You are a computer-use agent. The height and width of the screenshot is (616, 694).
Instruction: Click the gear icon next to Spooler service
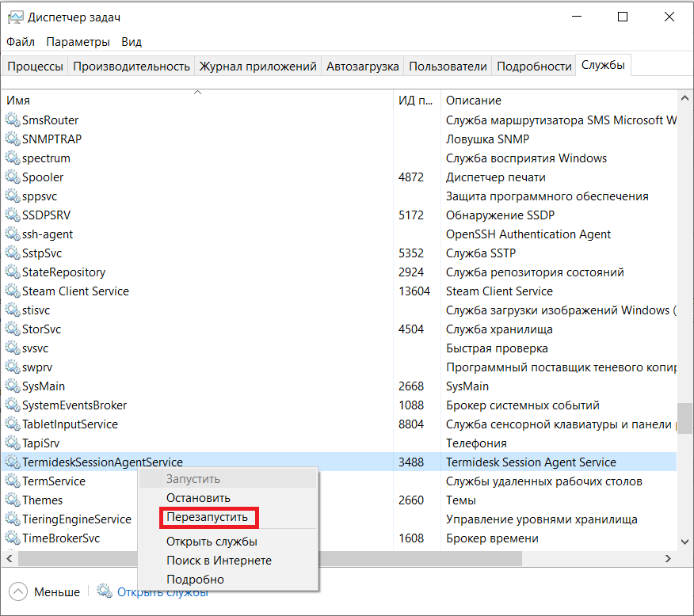pyautogui.click(x=12, y=177)
